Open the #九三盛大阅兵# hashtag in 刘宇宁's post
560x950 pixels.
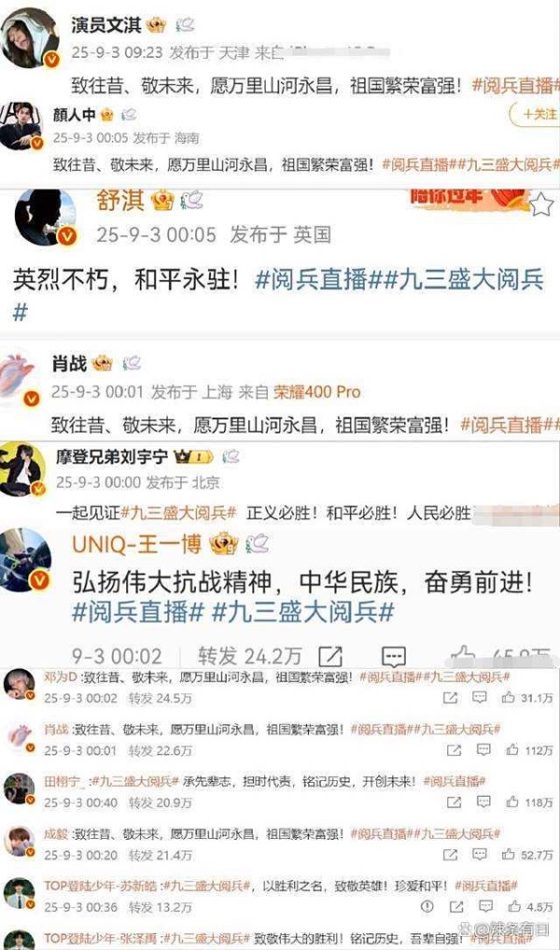[x=178, y=513]
